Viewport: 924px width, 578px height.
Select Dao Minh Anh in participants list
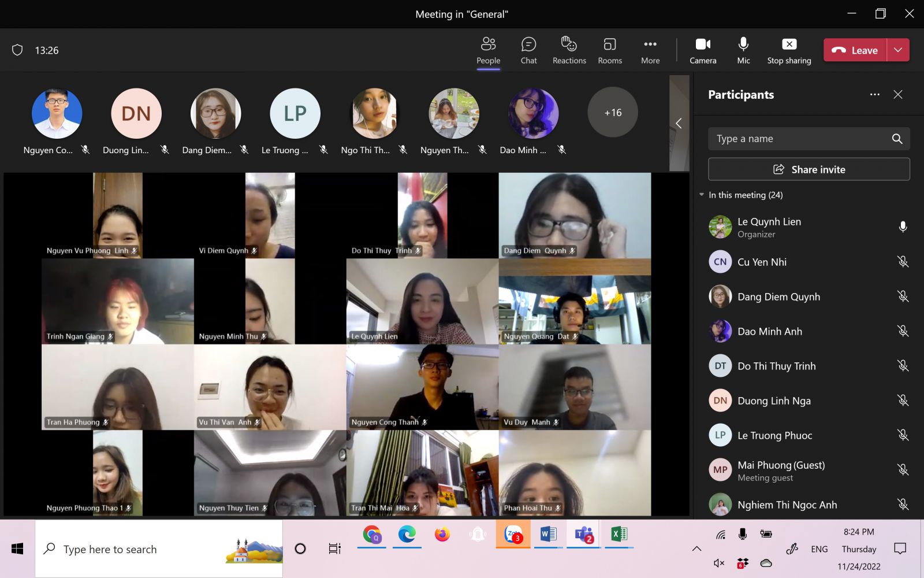pos(770,331)
